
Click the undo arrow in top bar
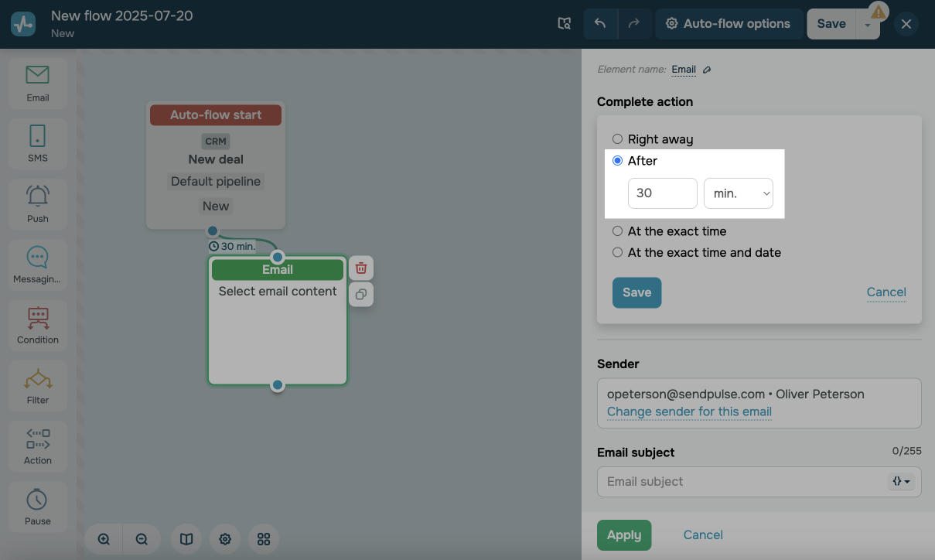tap(600, 24)
